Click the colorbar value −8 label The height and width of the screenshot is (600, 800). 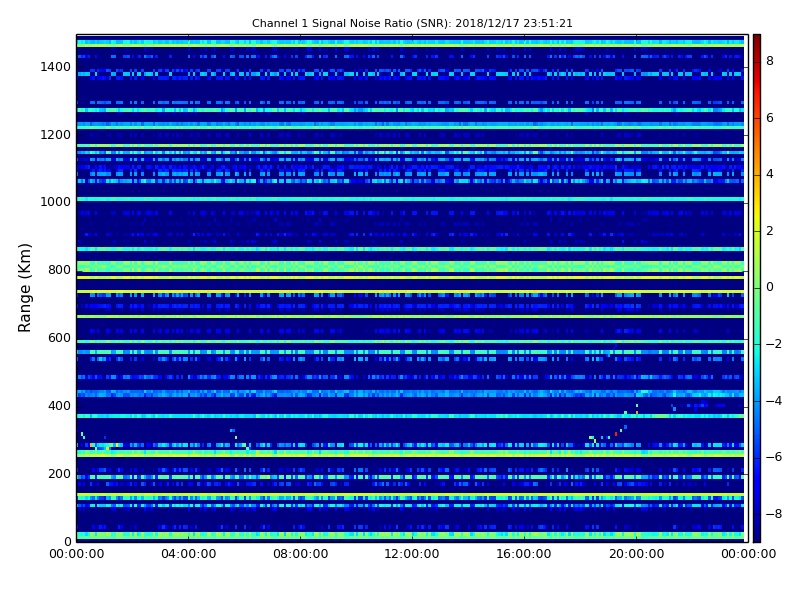pyautogui.click(x=774, y=514)
